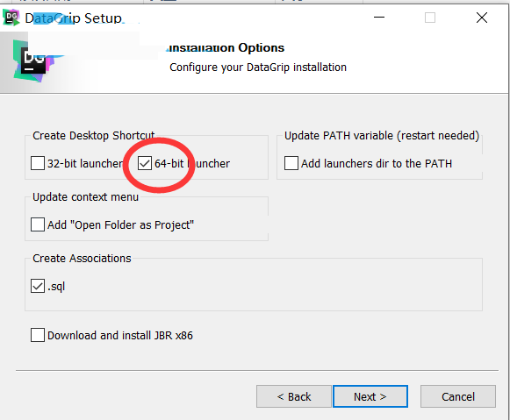Close the DataGrip Setup window
The height and width of the screenshot is (420, 510).
tap(482, 18)
